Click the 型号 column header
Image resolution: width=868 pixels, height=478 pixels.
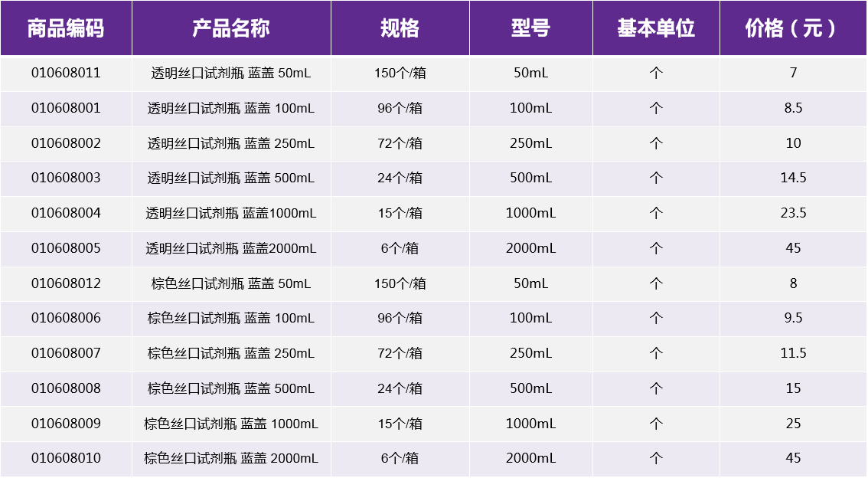(531, 28)
